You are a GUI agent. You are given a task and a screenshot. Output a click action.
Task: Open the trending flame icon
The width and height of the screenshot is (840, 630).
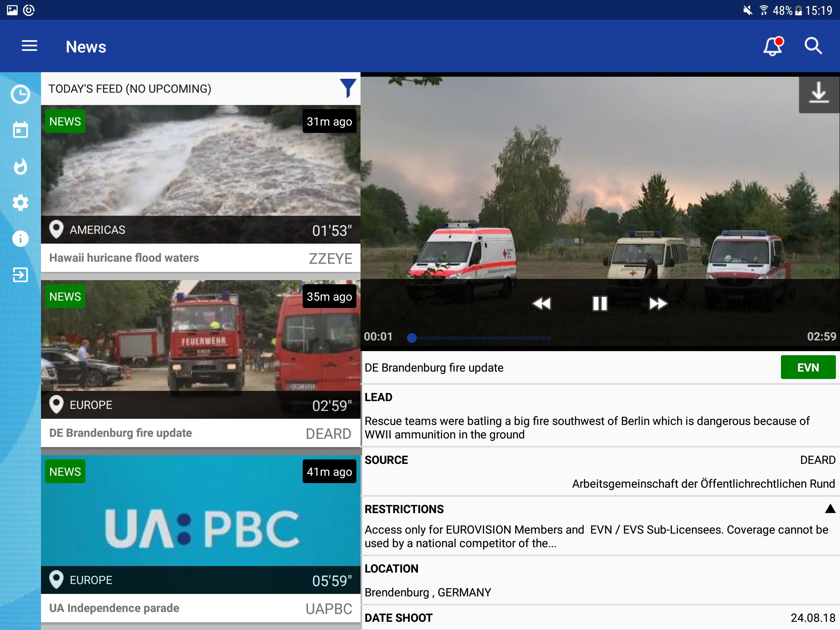20,166
